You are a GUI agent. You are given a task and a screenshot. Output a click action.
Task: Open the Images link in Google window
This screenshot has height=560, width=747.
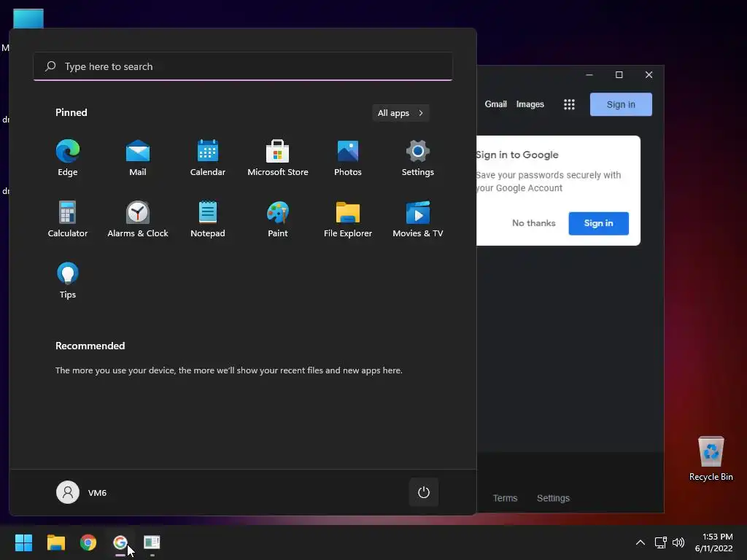[530, 104]
